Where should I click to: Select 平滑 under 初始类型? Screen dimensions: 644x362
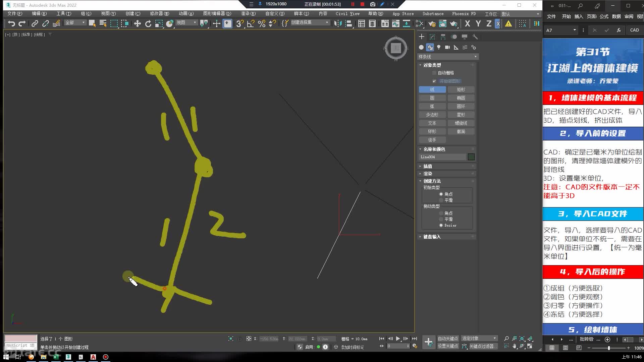(x=441, y=200)
